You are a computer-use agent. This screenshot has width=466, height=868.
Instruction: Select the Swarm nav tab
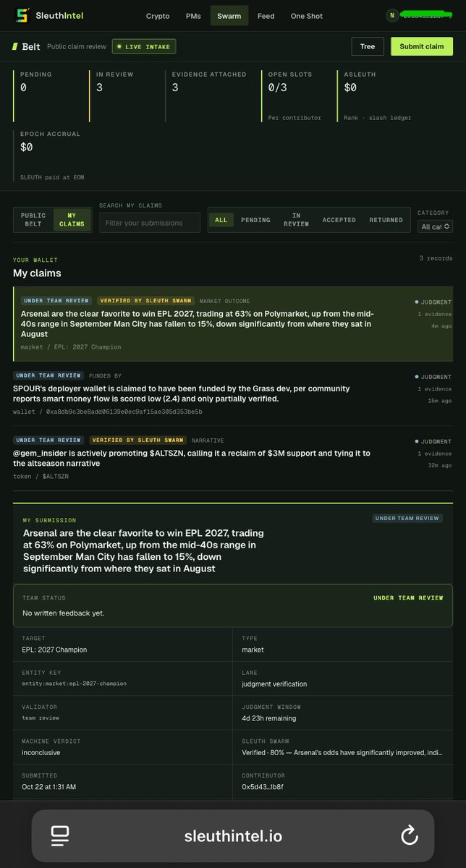[x=229, y=16]
